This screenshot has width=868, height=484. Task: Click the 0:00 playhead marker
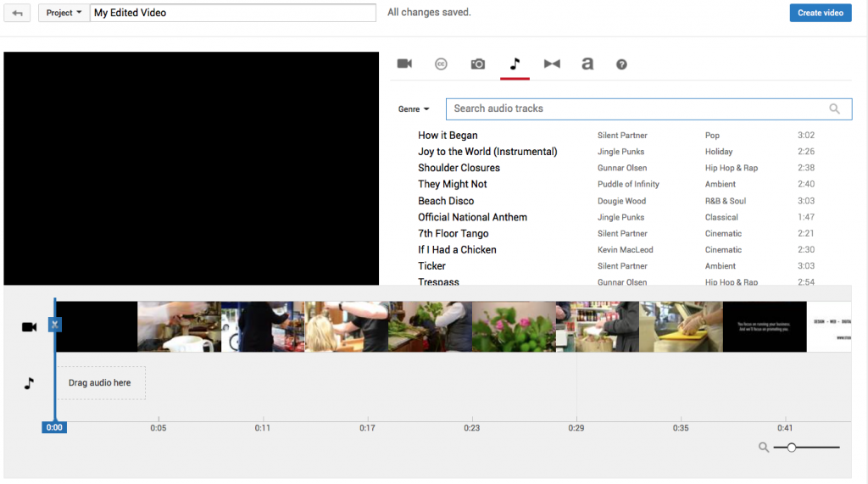(x=54, y=427)
